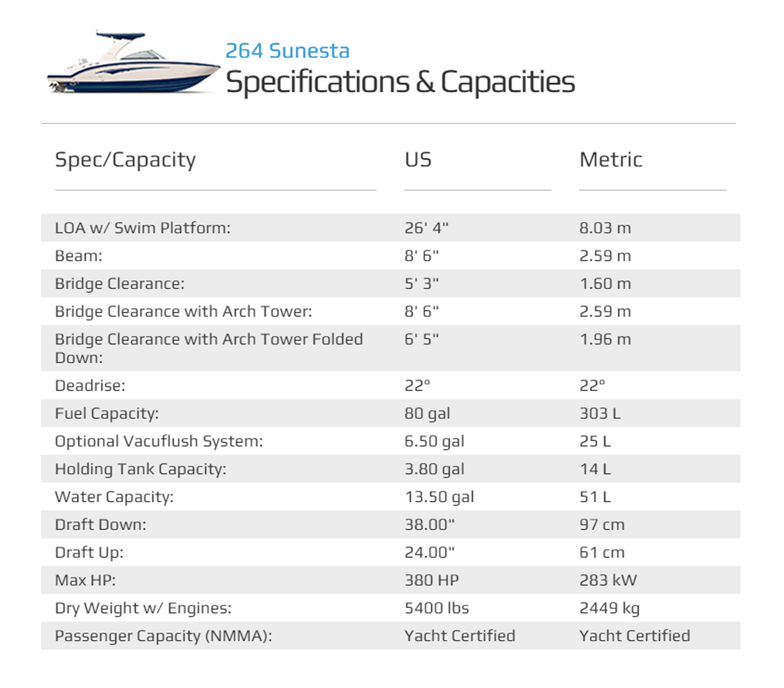Image resolution: width=784 pixels, height=688 pixels.
Task: Select the Specifications & Capacities heading
Action: click(x=400, y=82)
